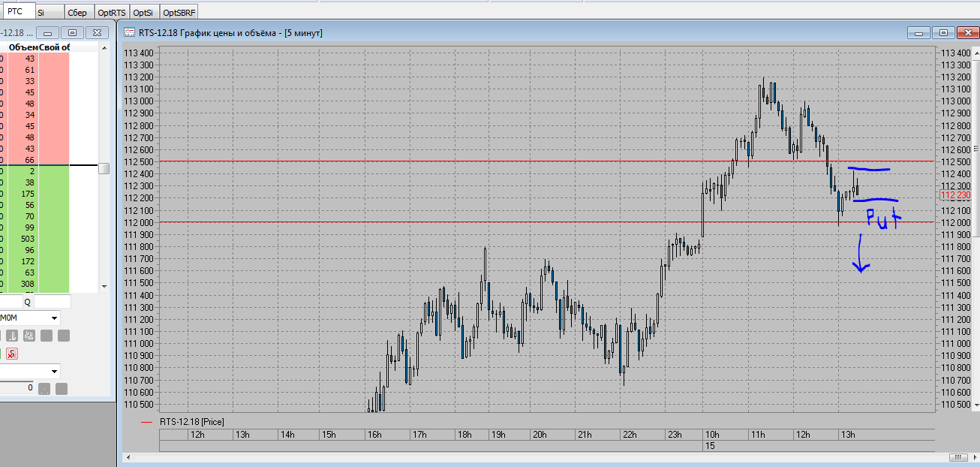This screenshot has height=467, width=980.
Task: Expand the empty dropdown below the red icon
Action: pos(55,371)
